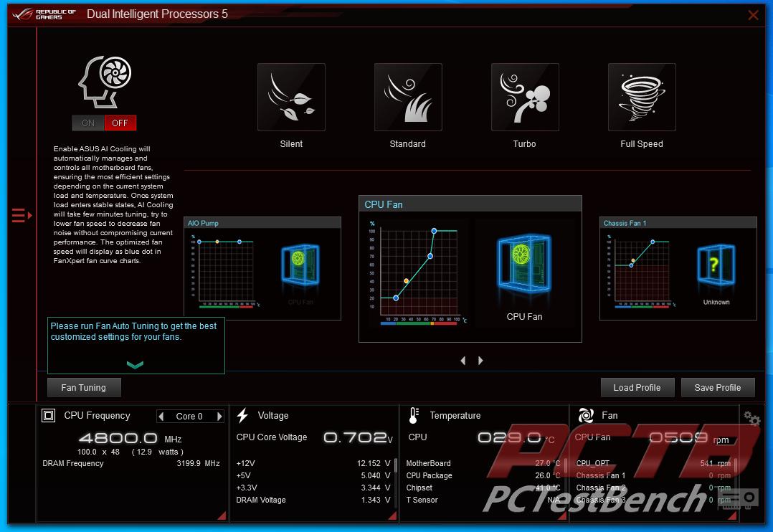
Task: Select the Silent fan mode icon
Action: (291, 97)
